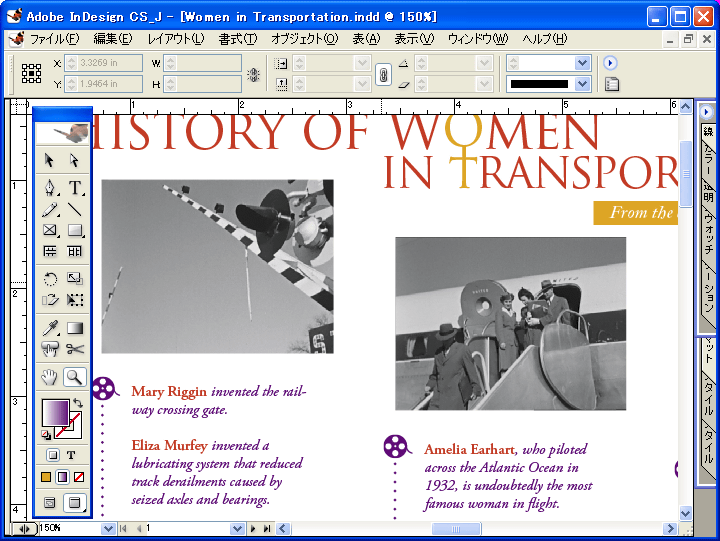Open the scale Y percentage dropdown
This screenshot has height=541, width=720.
click(362, 84)
